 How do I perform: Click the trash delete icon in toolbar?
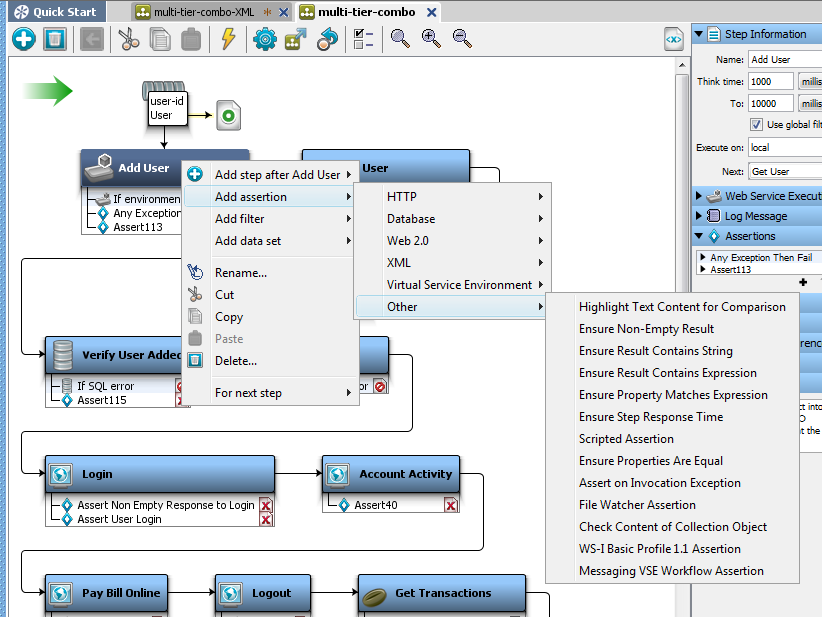click(x=55, y=39)
